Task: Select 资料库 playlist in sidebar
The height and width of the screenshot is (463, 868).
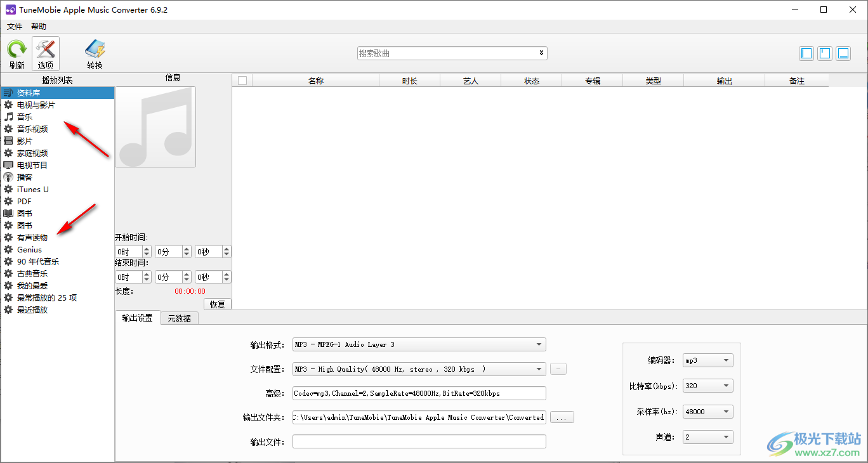Action: point(58,93)
